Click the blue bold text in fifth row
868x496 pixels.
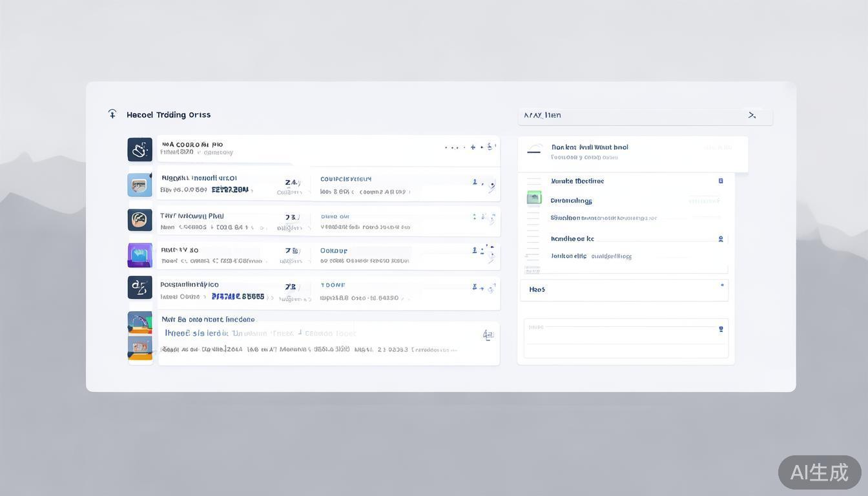tap(238, 296)
